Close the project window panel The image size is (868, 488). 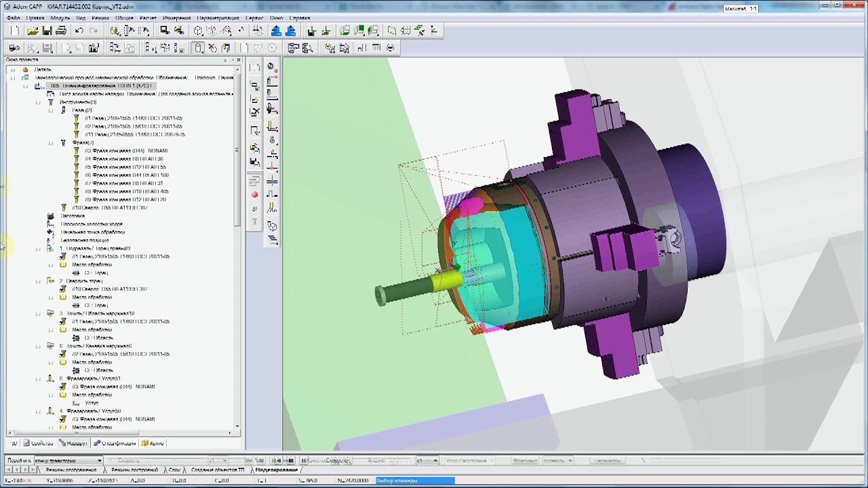point(238,60)
